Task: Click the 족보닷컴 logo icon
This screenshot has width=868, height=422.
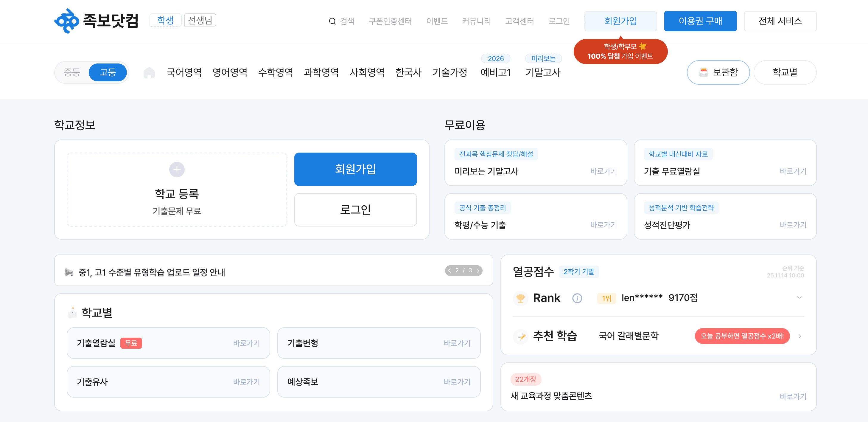Action: (67, 21)
